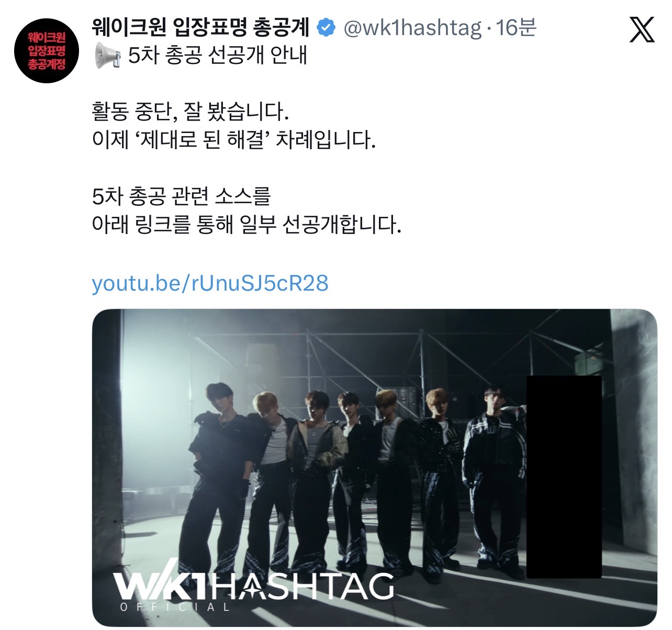Click the OFFICIAL text under the logo
The image size is (672, 630).
[x=175, y=607]
